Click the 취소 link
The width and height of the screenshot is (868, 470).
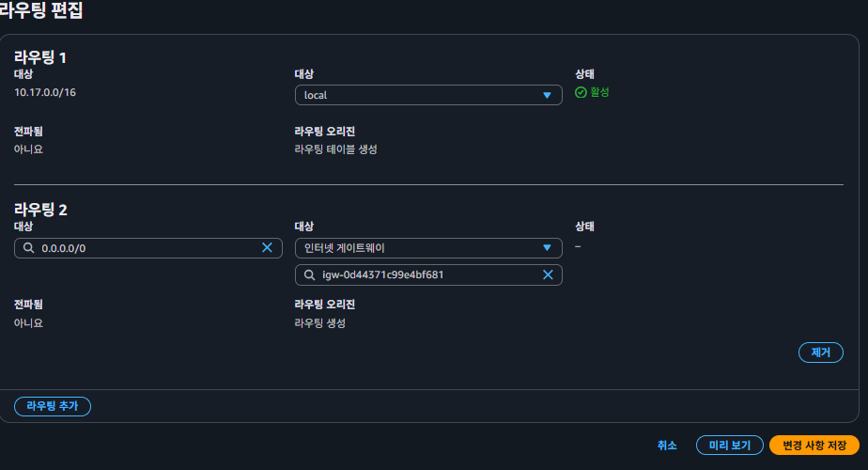[667, 446]
